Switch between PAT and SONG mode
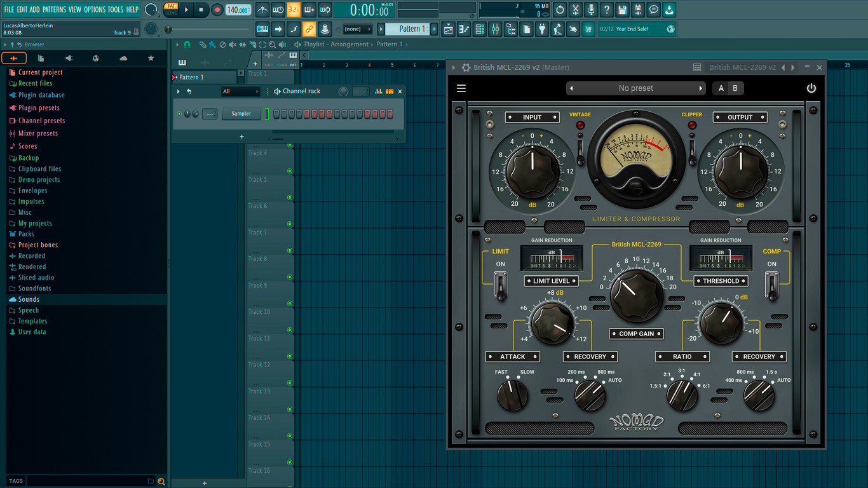Screen dimensions: 868x488 (172, 10)
